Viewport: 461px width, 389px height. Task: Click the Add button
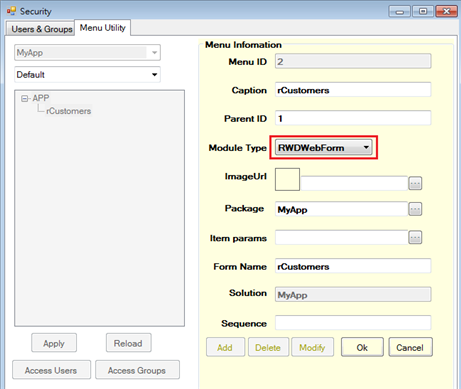[225, 347]
